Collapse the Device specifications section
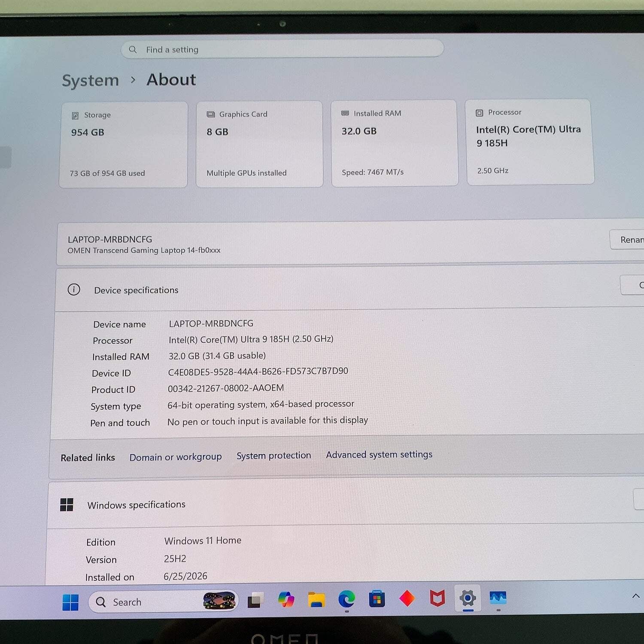644x644 pixels. [349, 289]
